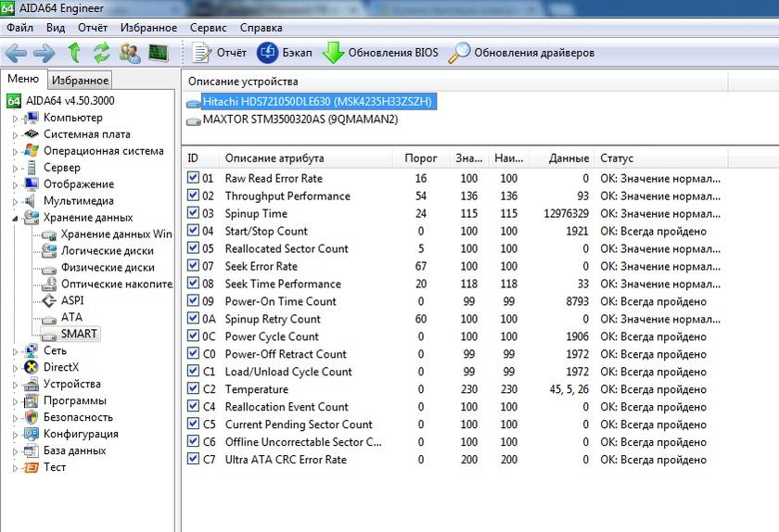Open the Отчёт menu
The image size is (779, 532).
pyautogui.click(x=93, y=28)
